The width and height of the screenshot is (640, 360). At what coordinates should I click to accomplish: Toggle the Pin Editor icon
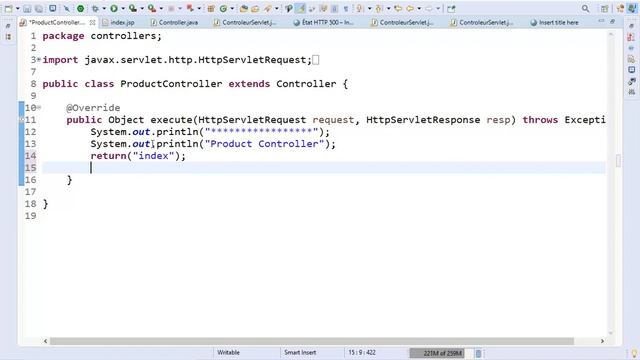pos(451,9)
